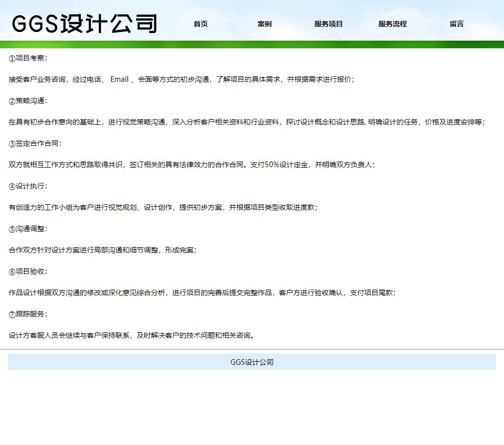Click the ④设计执行 heading
Image resolution: width=504 pixels, height=445 pixels.
click(x=28, y=186)
